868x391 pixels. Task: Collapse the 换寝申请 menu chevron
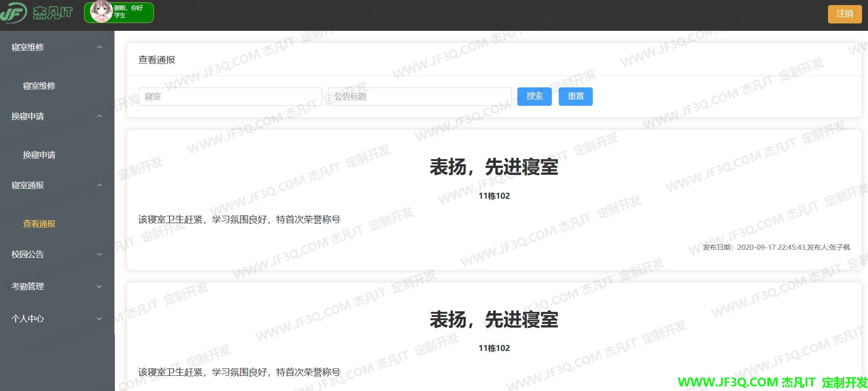99,116
